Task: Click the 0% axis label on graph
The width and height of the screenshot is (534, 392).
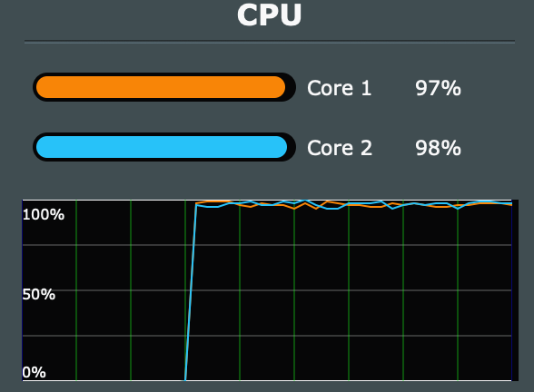Action: [35, 373]
